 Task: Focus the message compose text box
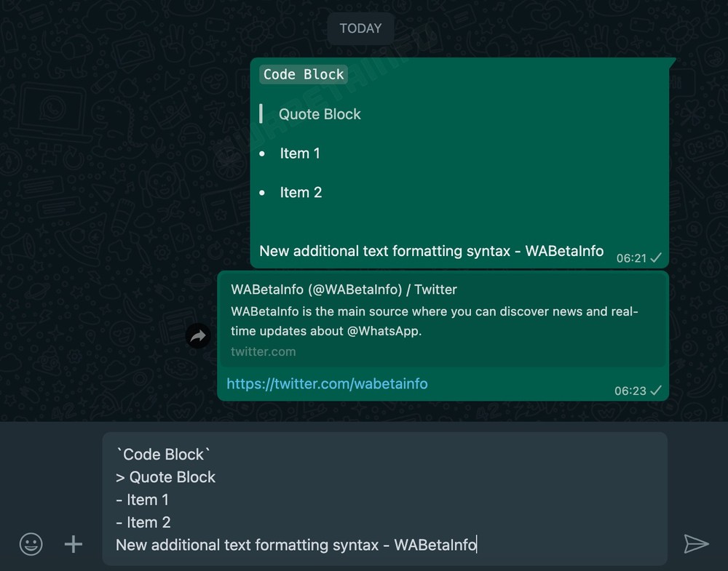tap(385, 499)
